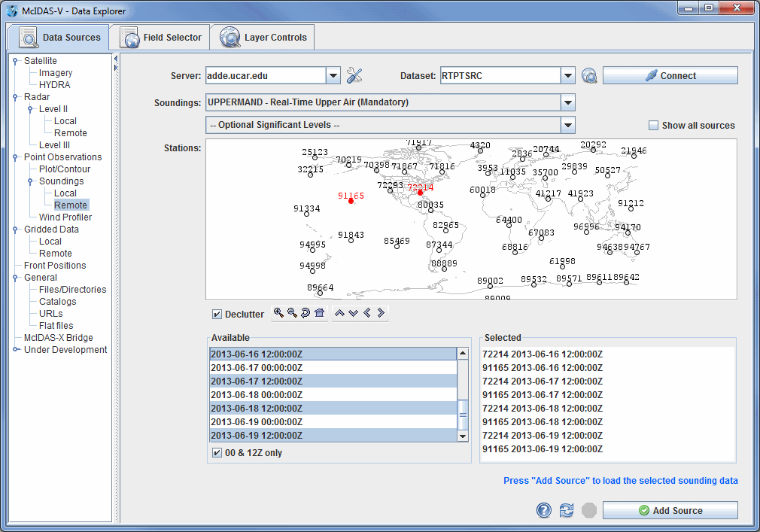
Task: Collapse the Radar tree node
Action: (15, 97)
